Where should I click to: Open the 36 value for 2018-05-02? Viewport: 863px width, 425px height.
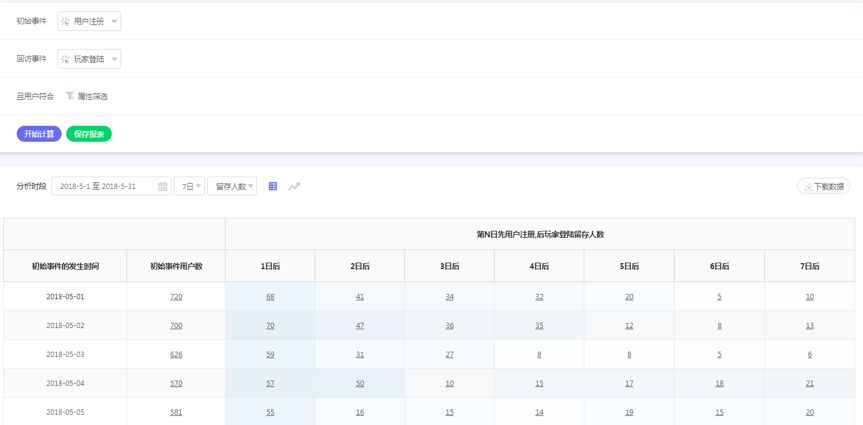(450, 325)
